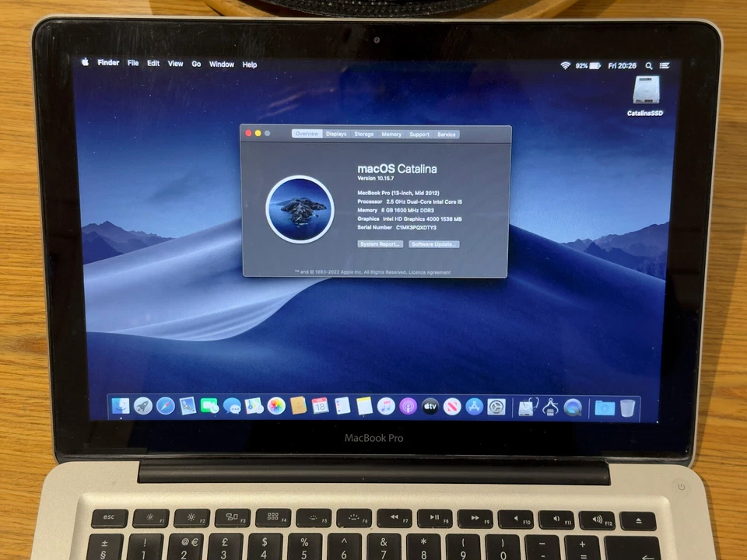Open Messages from the Dock
Viewport: 747px width, 560px height.
(231, 406)
